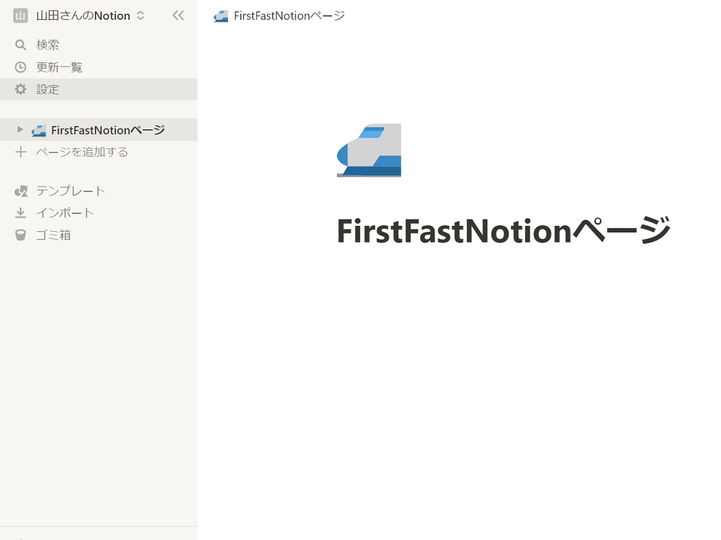Click the gear icon for 設定

tap(20, 89)
